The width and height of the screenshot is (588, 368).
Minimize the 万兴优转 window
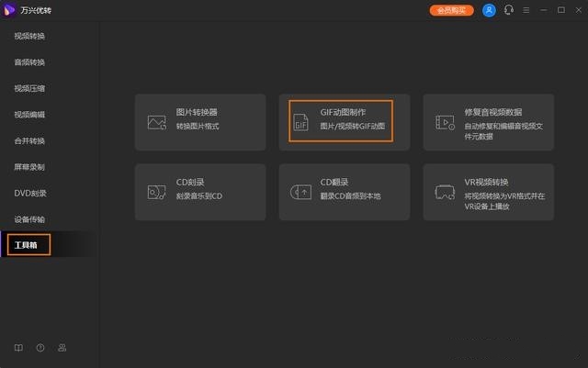click(543, 10)
